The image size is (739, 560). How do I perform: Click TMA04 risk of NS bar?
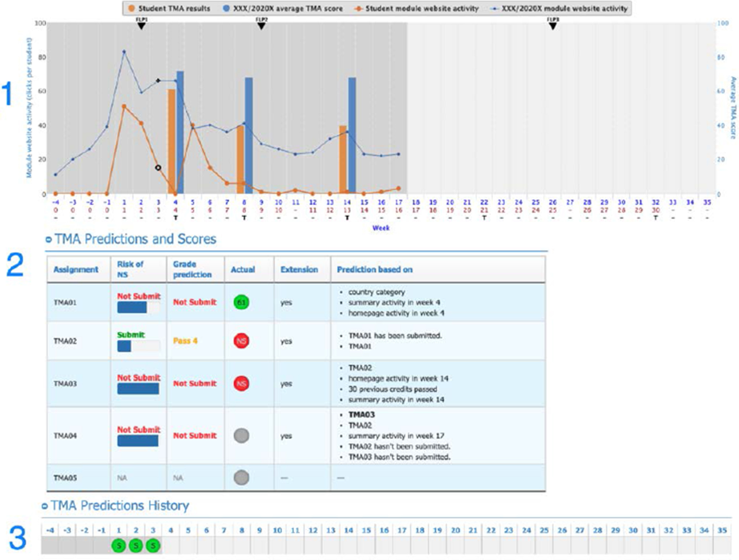[138, 441]
